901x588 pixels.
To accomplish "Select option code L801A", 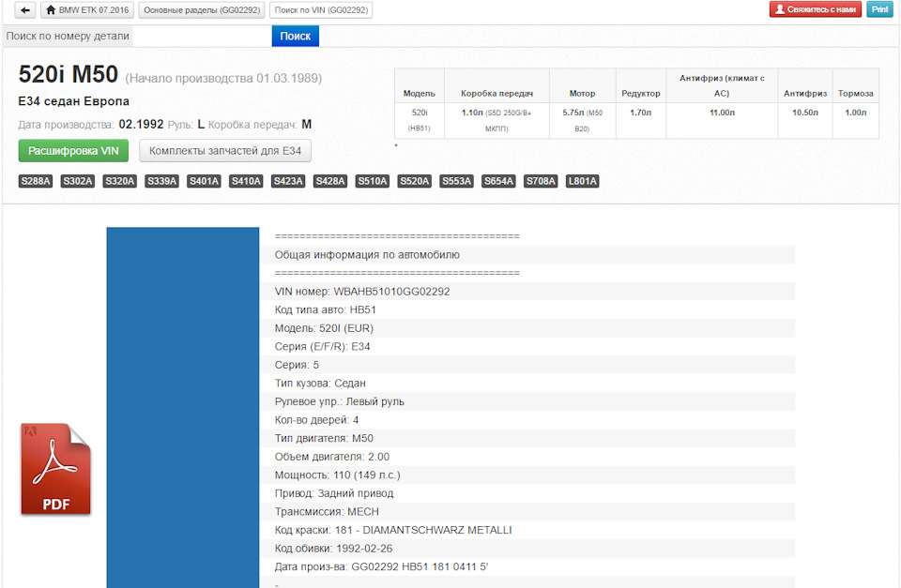I will click(x=583, y=181).
